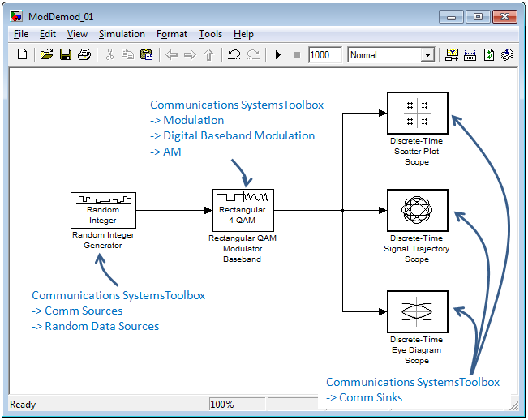Save the model with floppy icon
This screenshot has height=420, width=528.
click(66, 54)
